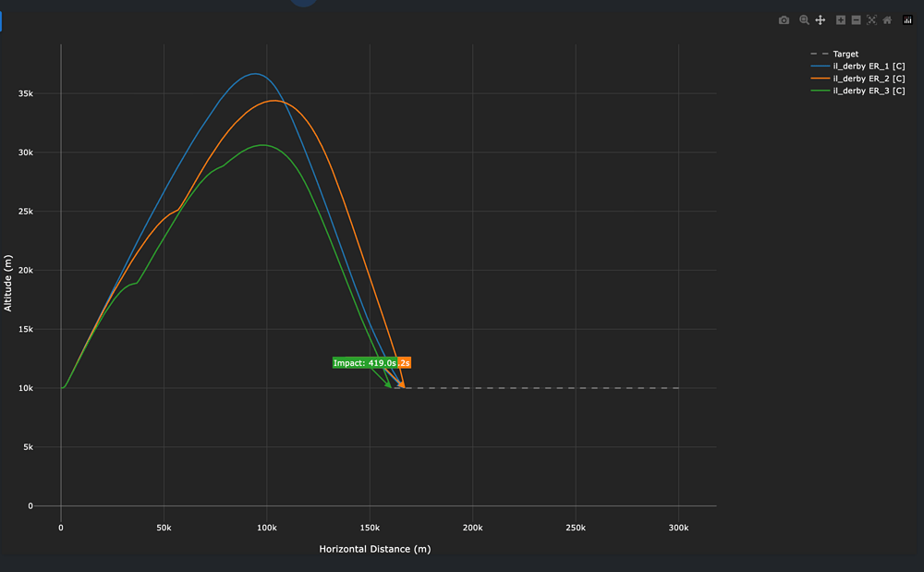The width and height of the screenshot is (924, 572).
Task: Click the dashed Target line on plot
Action: [554, 388]
